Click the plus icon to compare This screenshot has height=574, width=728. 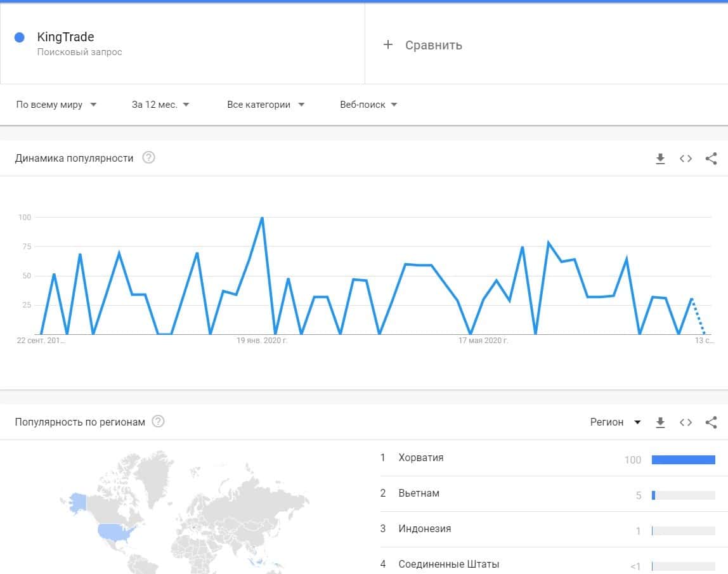pyautogui.click(x=388, y=44)
